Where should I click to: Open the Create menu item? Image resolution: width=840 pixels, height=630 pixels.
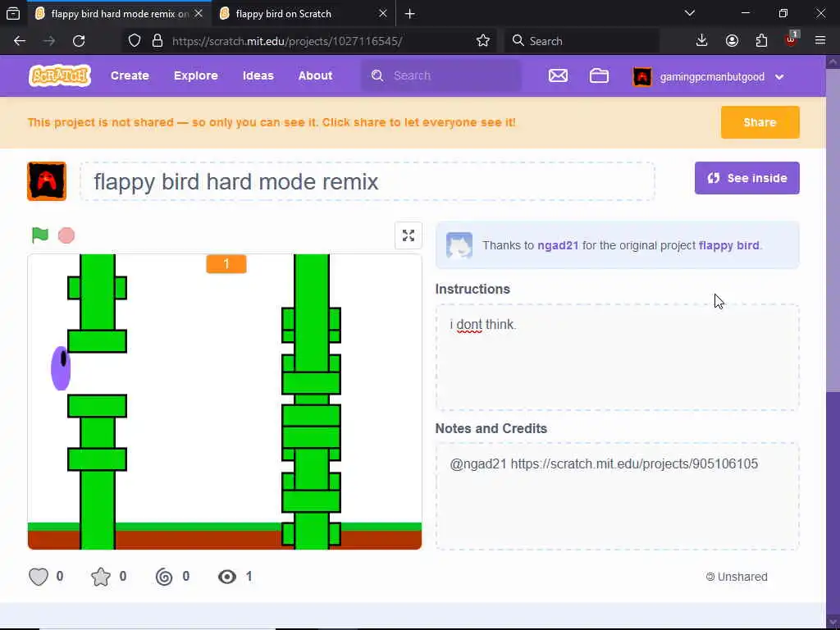pyautogui.click(x=130, y=75)
